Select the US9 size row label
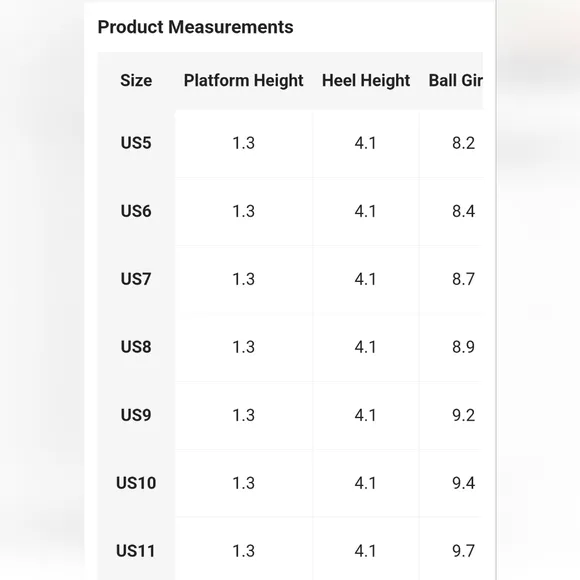Image resolution: width=580 pixels, height=580 pixels. [136, 415]
